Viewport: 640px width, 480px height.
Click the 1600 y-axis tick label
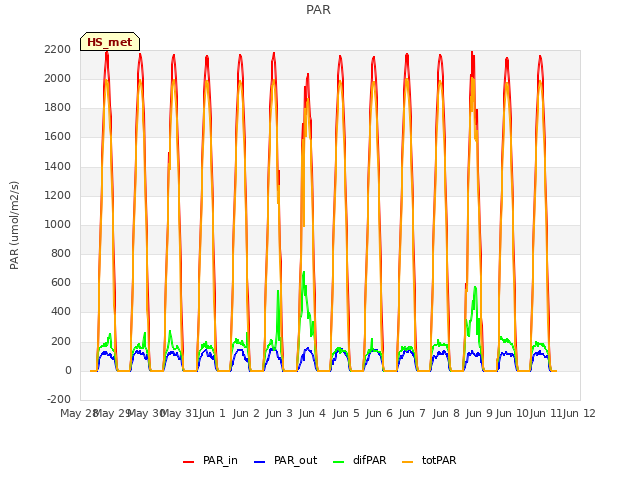tap(58, 137)
